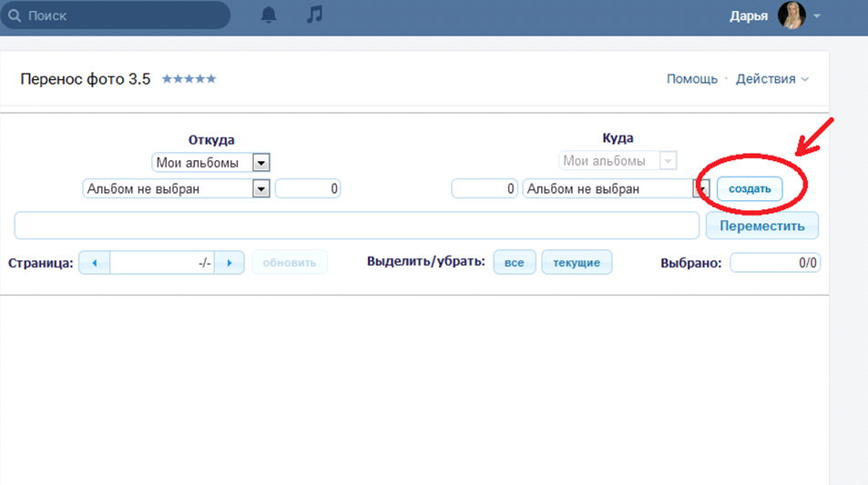Viewport: 868px width, 485px height.
Task: Click the five-star rating
Action: (189, 79)
